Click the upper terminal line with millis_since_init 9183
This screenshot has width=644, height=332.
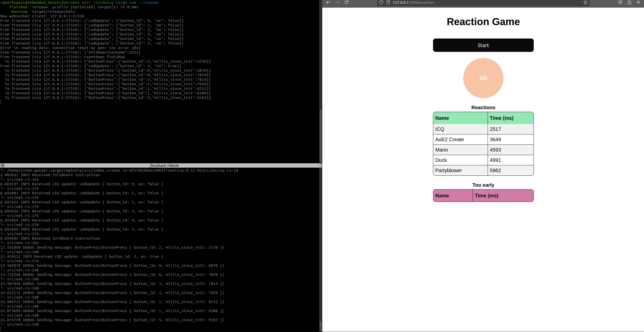pos(108,98)
